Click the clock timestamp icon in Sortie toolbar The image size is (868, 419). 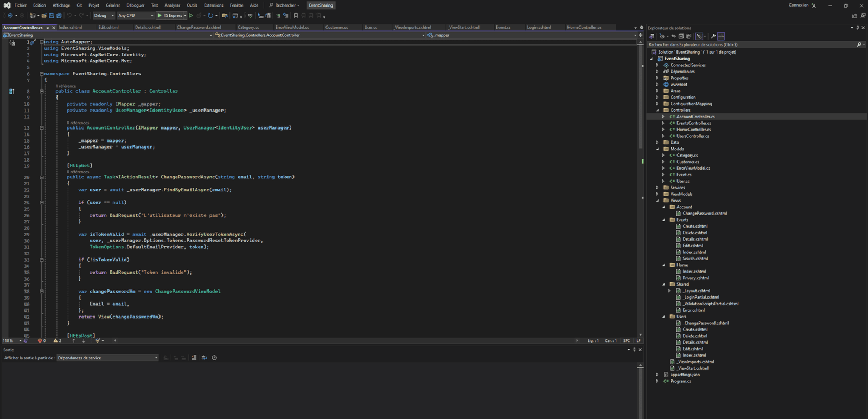[x=214, y=358]
